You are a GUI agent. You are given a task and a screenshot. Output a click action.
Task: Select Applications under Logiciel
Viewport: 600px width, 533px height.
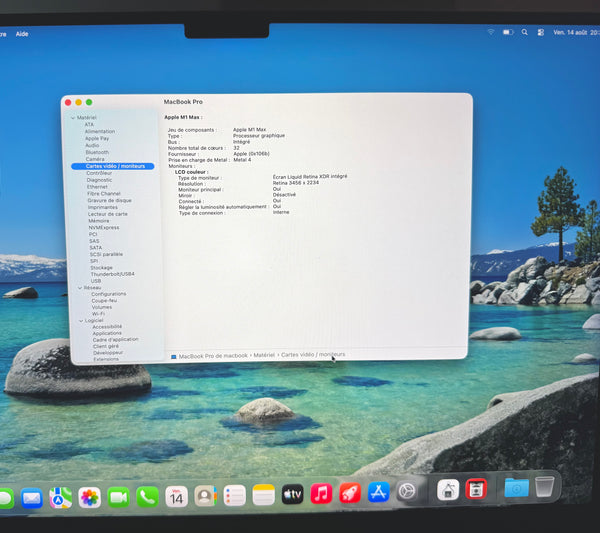pos(107,333)
